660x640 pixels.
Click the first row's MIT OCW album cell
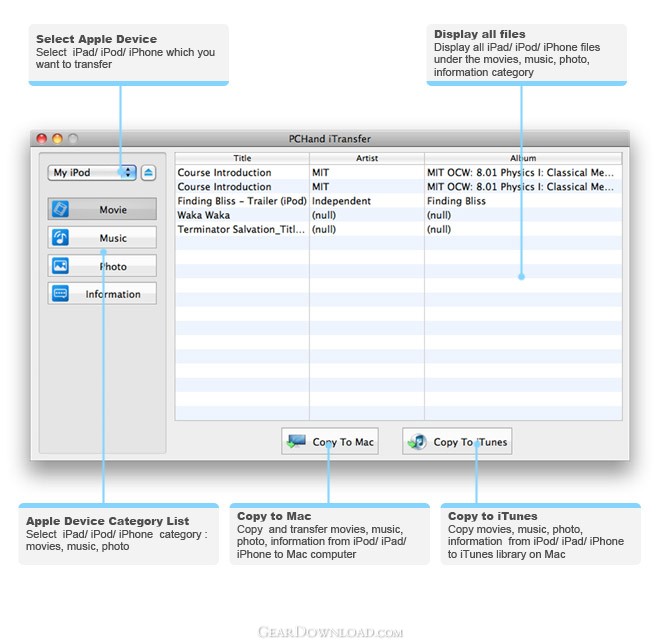(x=520, y=173)
